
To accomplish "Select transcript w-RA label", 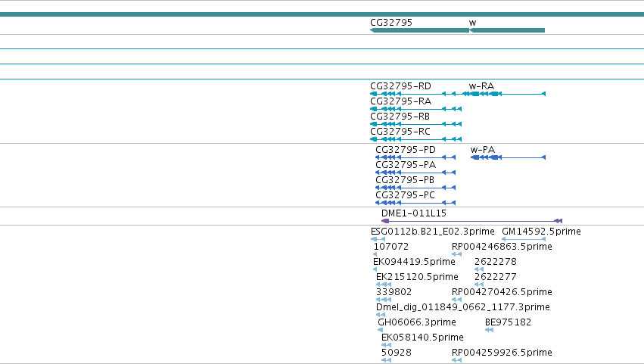I will coord(481,86).
